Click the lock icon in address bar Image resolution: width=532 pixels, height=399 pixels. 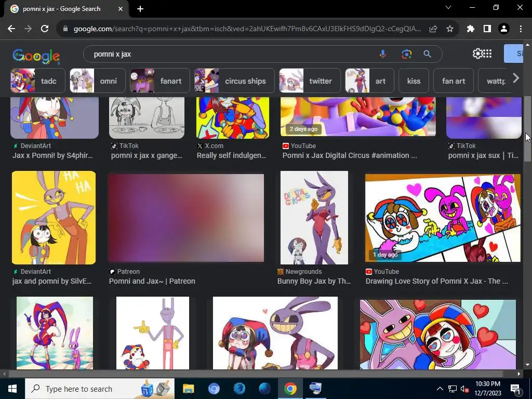pos(65,29)
